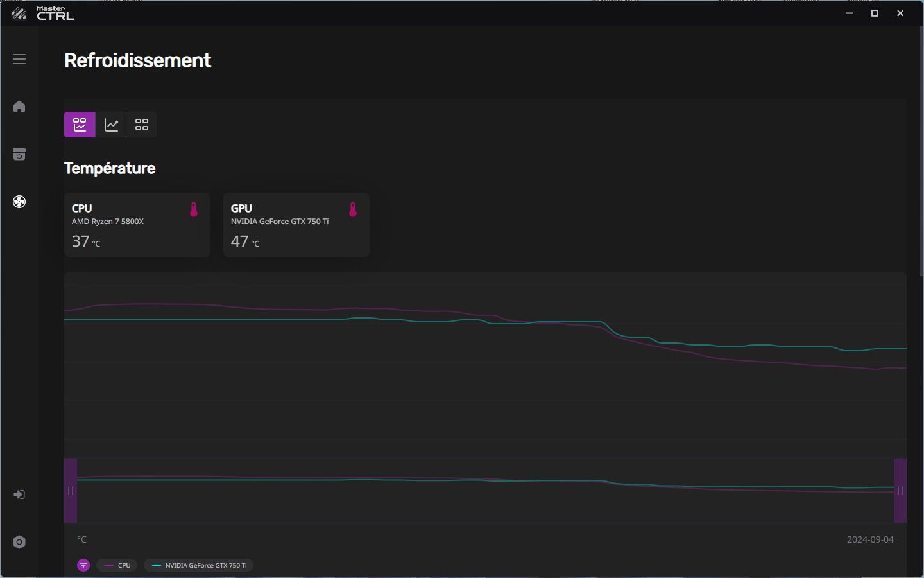Close the Master CTRL window
Image resolution: width=924 pixels, height=578 pixels.
(x=900, y=13)
